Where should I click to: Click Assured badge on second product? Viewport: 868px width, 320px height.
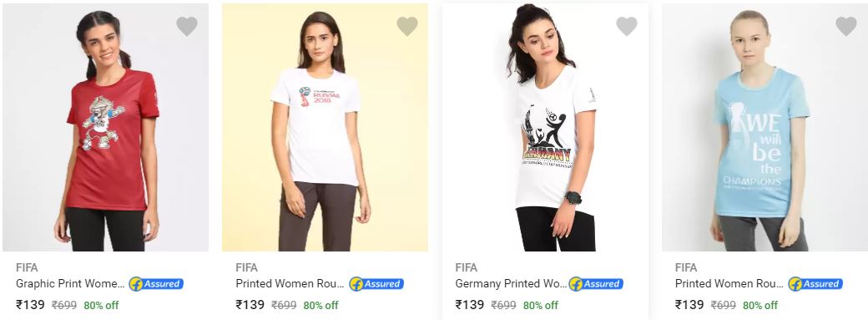(376, 284)
